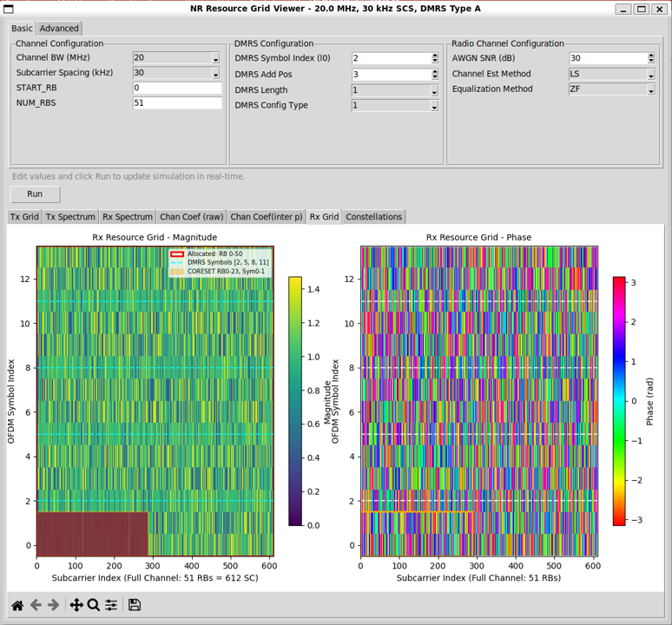Screen dimensions: 672x625
Task: Select the Zoom magnifier tool
Action: click(x=93, y=605)
